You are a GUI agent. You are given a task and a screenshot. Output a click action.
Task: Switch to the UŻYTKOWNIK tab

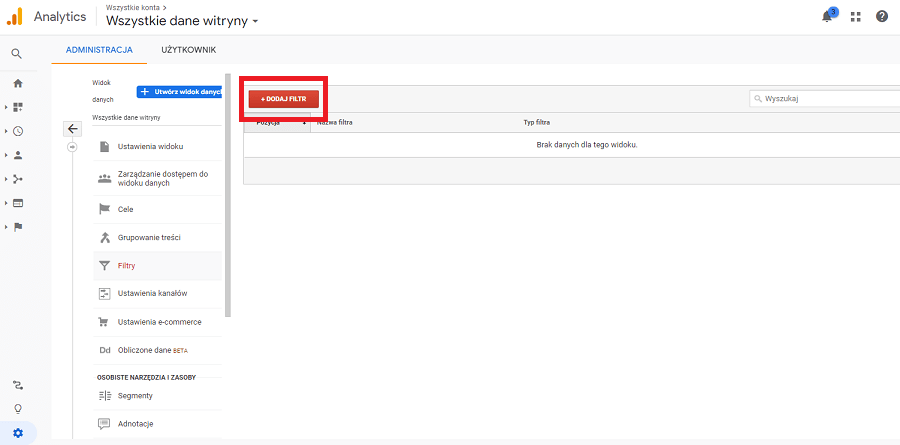(189, 50)
